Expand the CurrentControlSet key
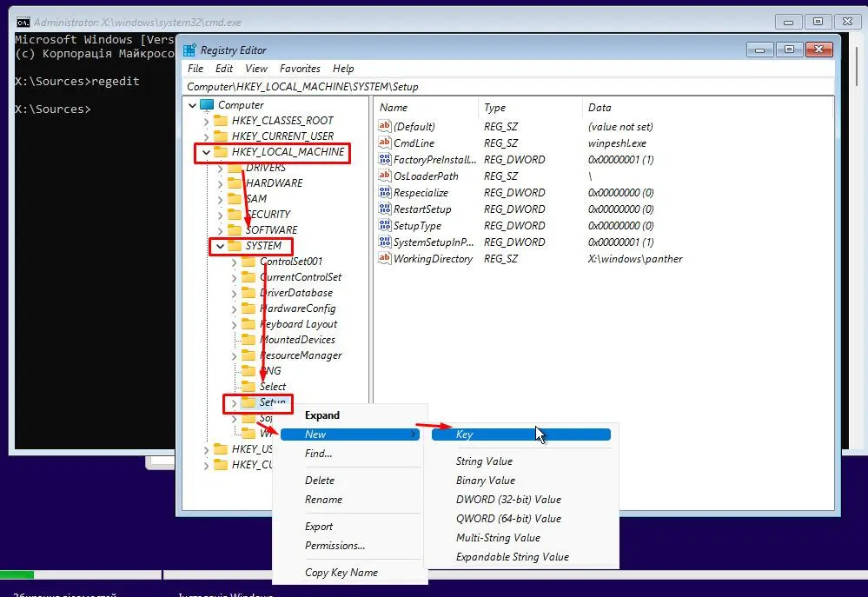 235,277
